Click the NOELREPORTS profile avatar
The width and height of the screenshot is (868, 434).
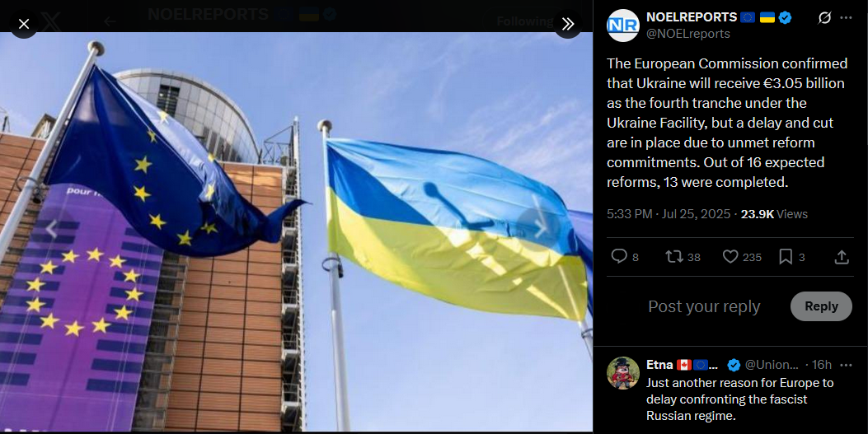point(623,26)
